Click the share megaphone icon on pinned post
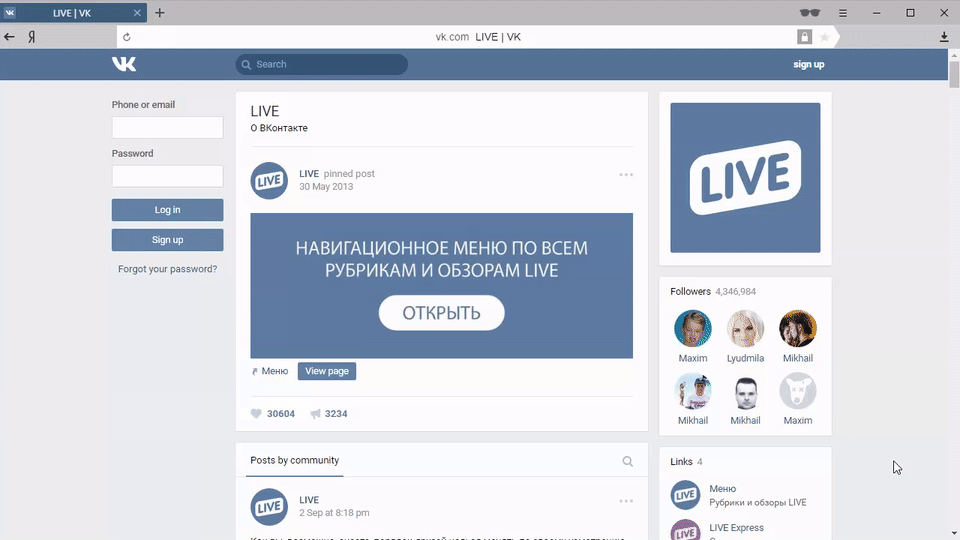960x540 pixels. click(315, 414)
